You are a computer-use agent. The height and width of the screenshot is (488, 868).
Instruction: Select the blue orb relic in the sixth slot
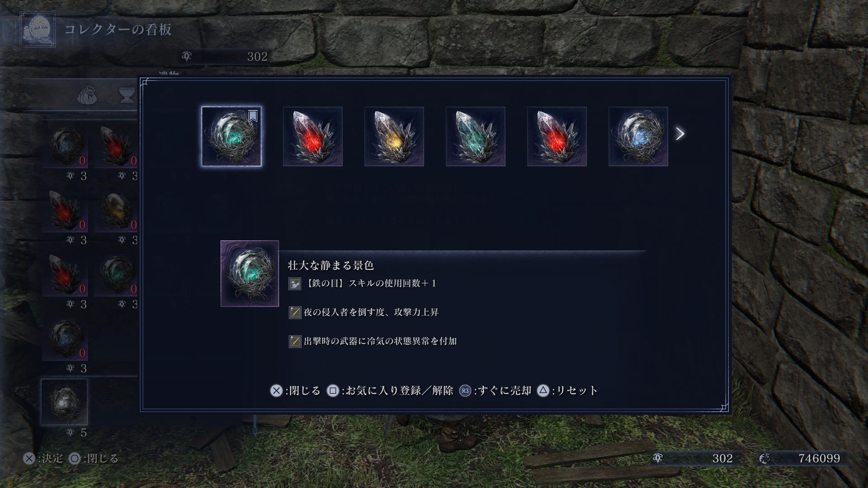pos(638,136)
